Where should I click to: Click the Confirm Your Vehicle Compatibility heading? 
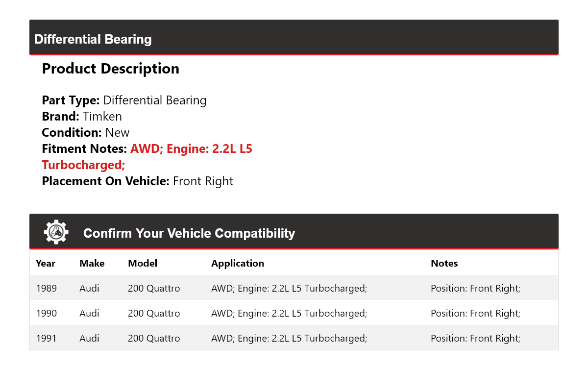tap(189, 233)
